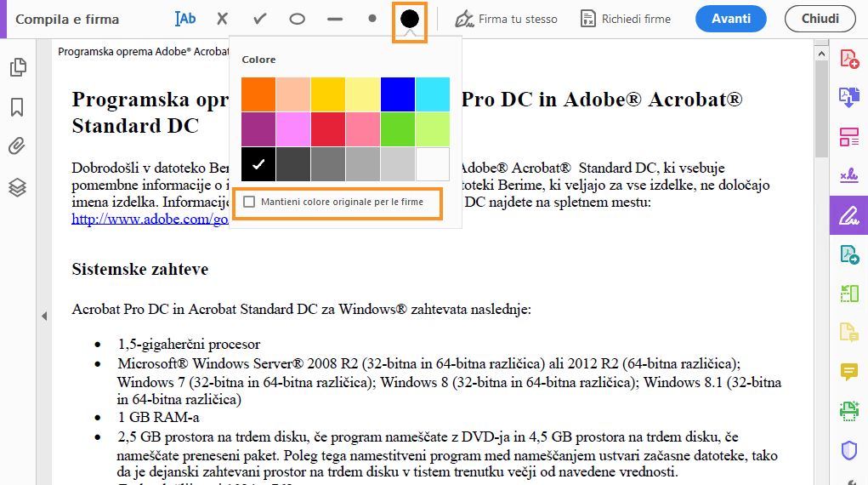Image resolution: width=868 pixels, height=485 pixels.
Task: Open the Organize Pages tool
Action: [849, 137]
